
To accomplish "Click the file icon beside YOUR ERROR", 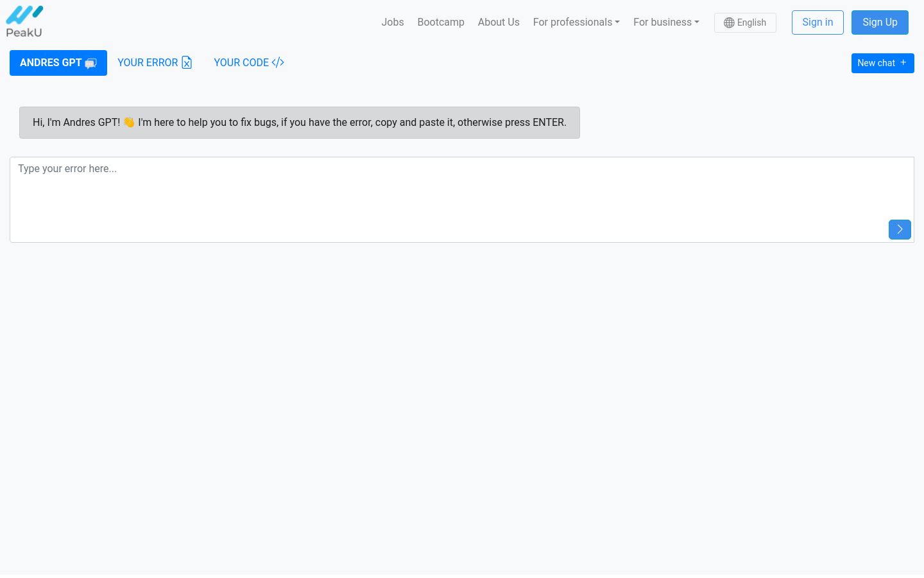I will [x=187, y=62].
